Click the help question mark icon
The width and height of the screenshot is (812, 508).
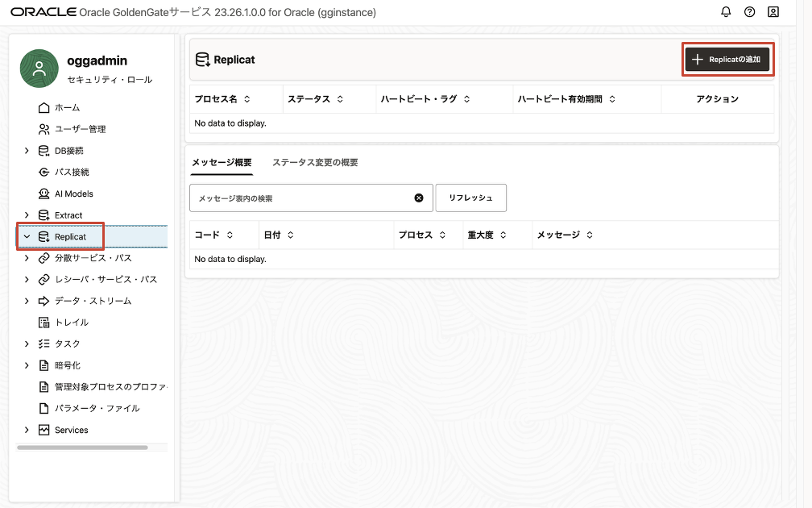pyautogui.click(x=750, y=12)
